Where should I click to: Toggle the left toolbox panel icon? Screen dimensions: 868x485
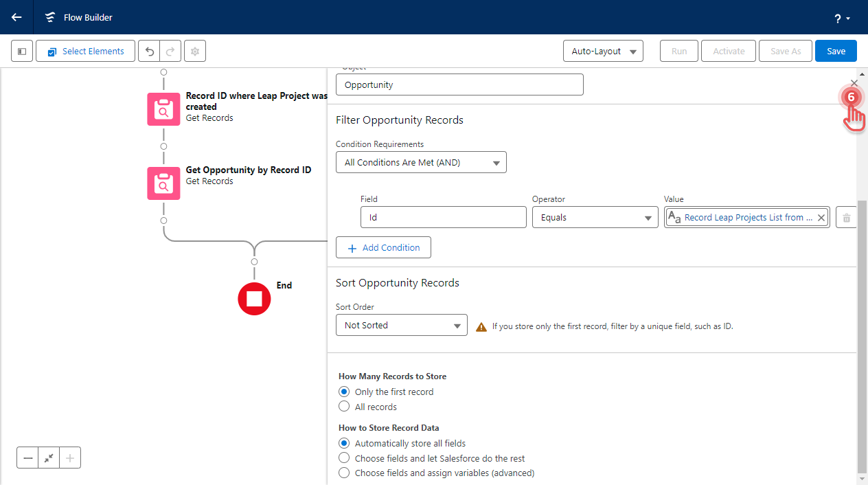pos(21,51)
